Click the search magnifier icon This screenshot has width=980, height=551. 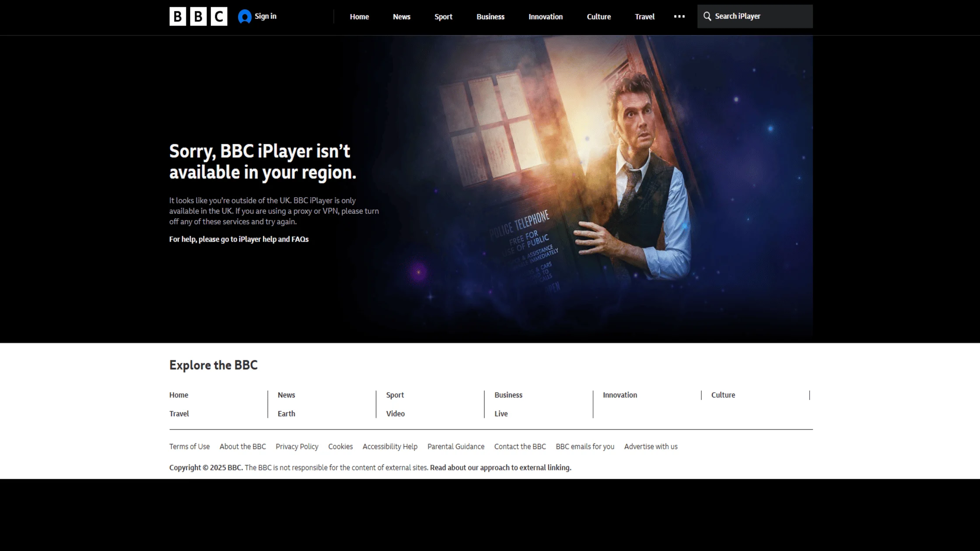pos(707,16)
